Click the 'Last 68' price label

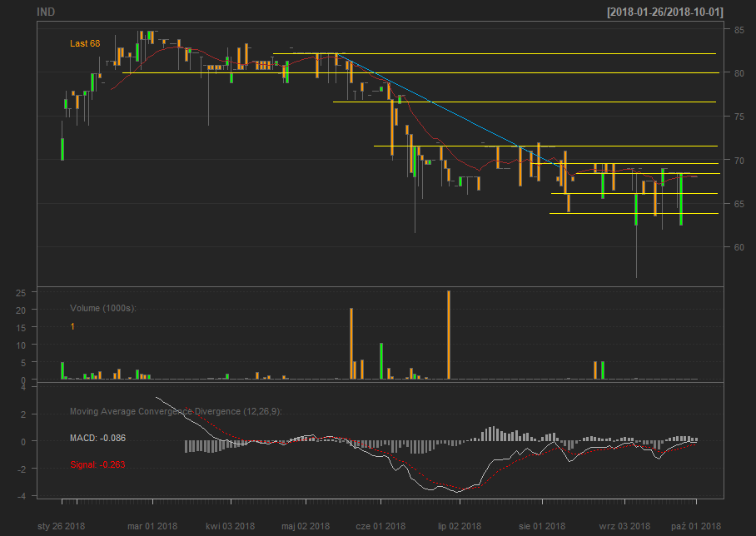click(x=85, y=43)
